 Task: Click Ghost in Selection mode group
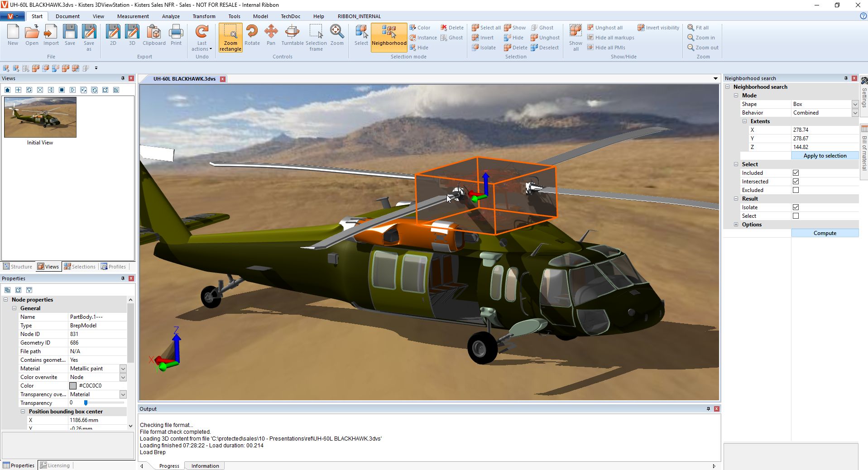451,38
